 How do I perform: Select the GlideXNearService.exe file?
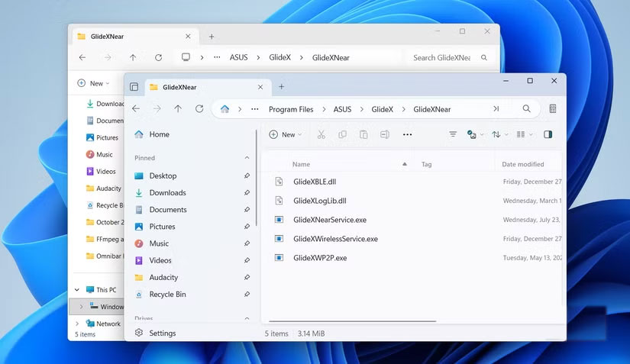329,220
